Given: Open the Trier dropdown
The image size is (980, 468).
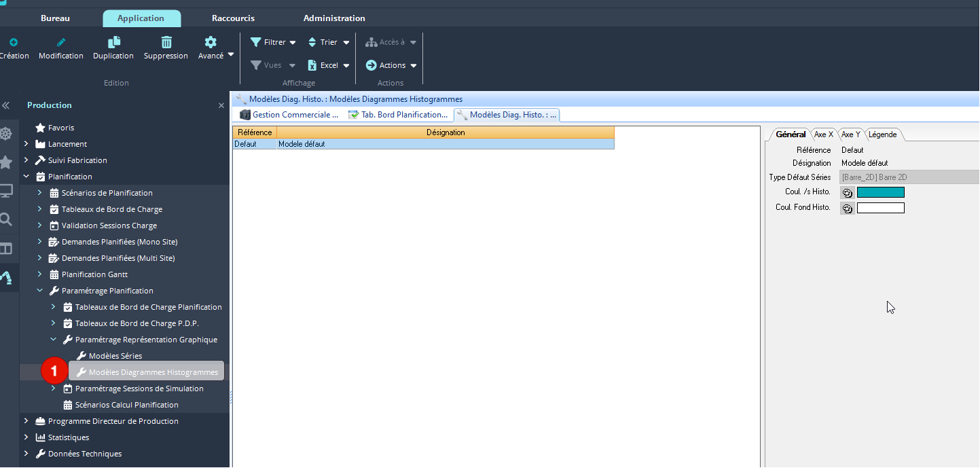Looking at the screenshot, I should pyautogui.click(x=329, y=42).
